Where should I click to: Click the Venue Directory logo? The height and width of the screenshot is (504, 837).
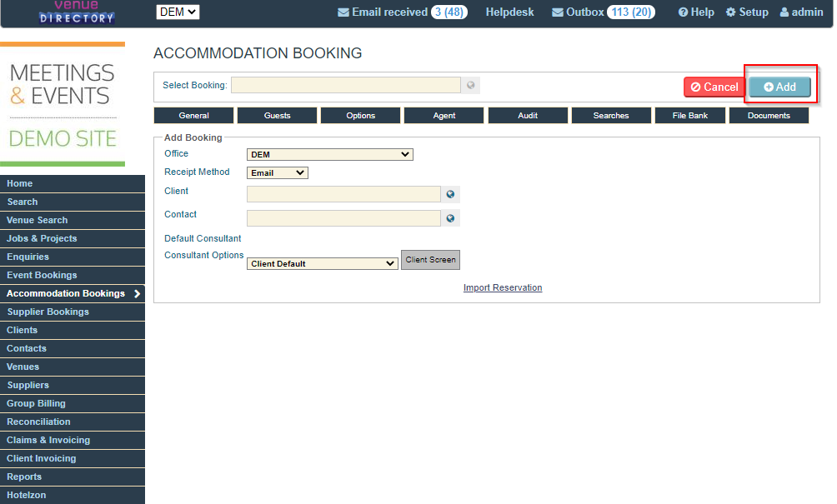(77, 12)
